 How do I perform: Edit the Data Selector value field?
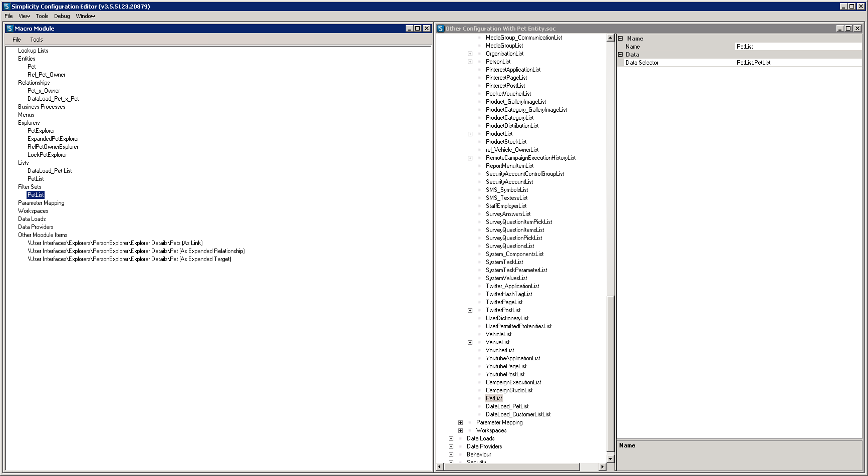tap(797, 63)
